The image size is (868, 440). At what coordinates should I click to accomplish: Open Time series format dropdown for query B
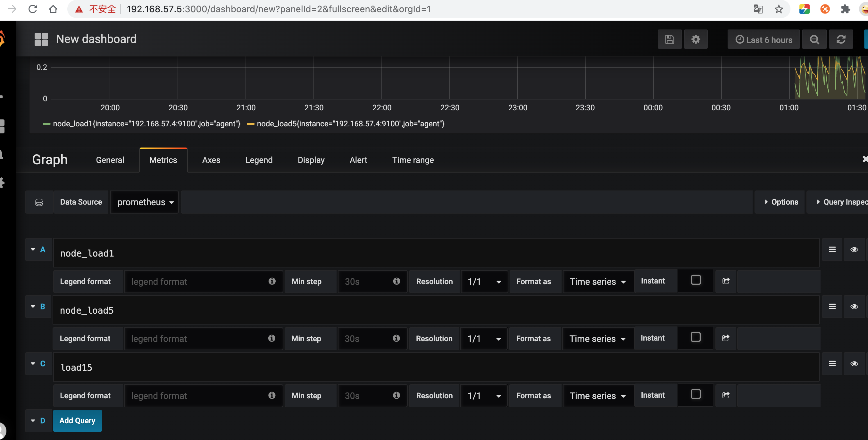tap(598, 339)
